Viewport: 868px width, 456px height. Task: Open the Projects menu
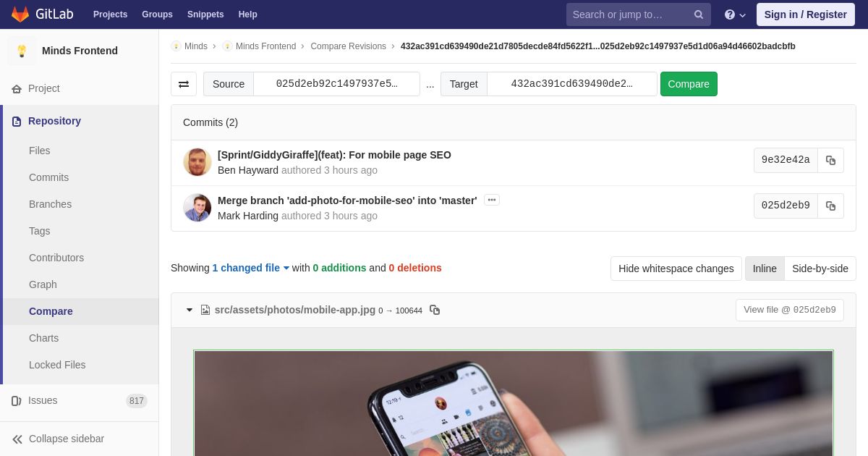[110, 14]
